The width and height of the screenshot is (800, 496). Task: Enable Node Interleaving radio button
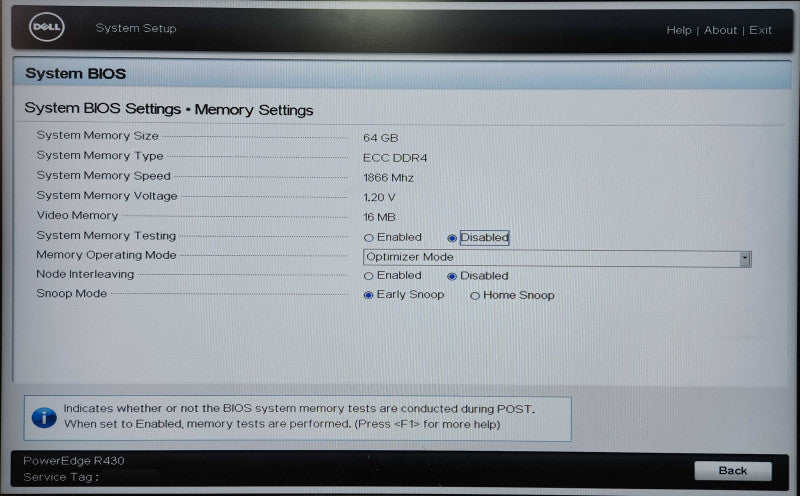pos(368,276)
